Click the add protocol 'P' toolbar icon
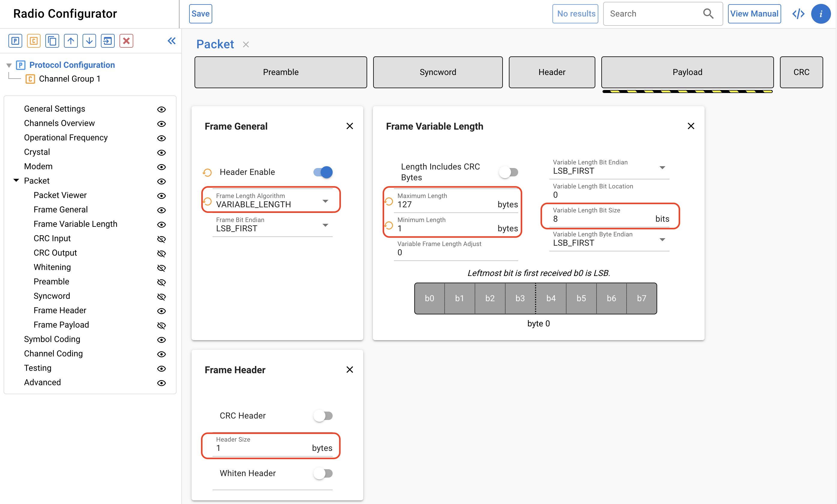 click(15, 41)
